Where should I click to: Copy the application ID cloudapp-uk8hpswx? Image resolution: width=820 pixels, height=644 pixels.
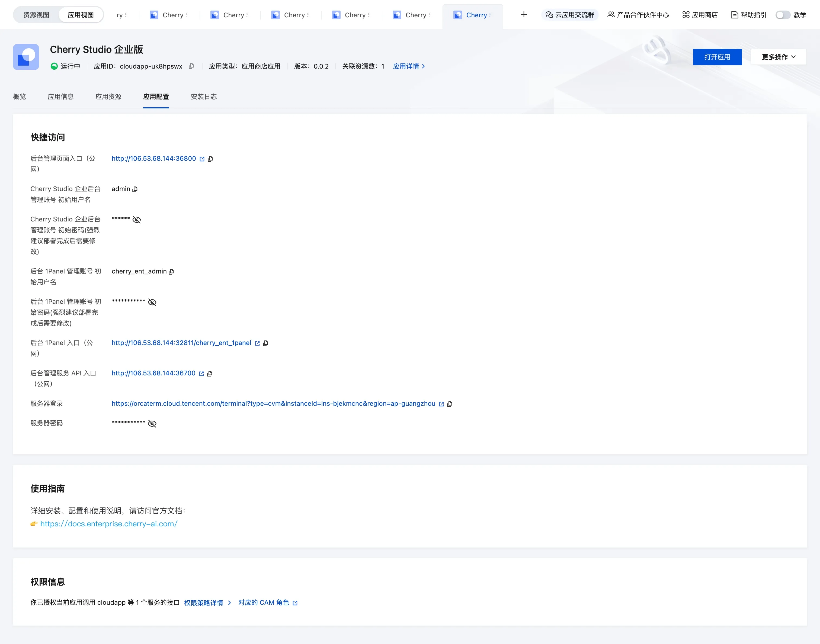[191, 66]
